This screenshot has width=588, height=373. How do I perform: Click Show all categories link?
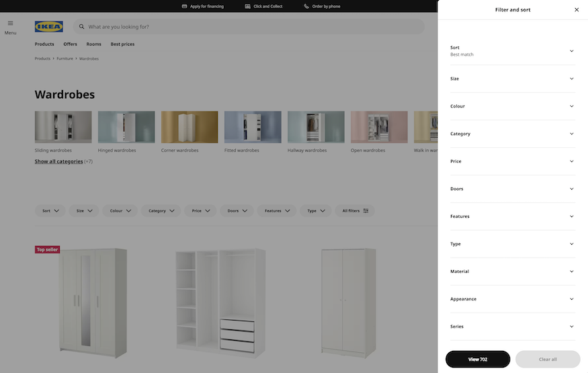click(x=59, y=161)
